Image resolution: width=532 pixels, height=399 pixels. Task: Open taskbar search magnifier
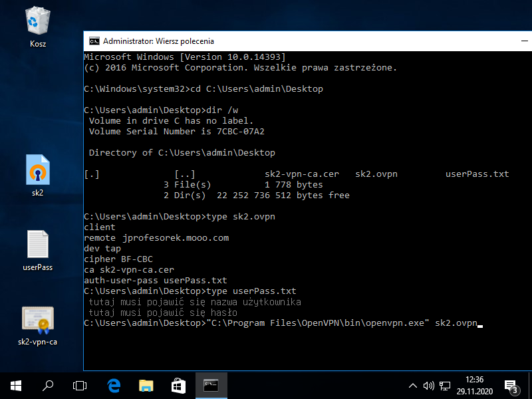point(48,385)
